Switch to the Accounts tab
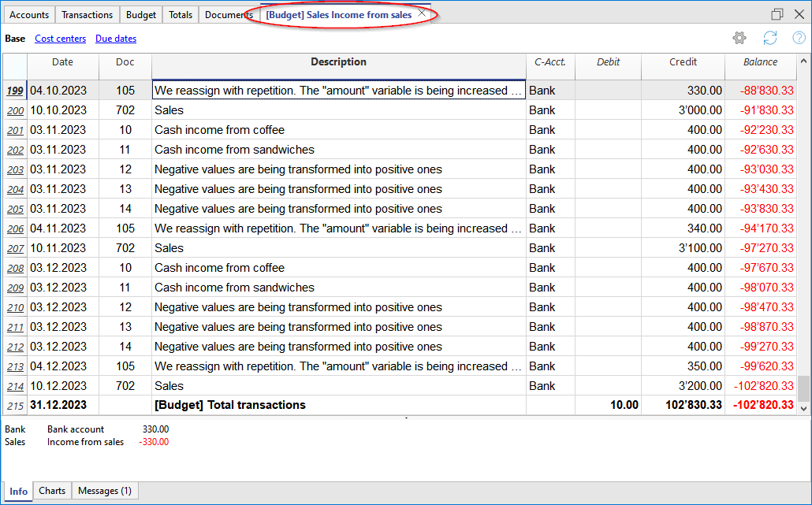 pos(29,15)
